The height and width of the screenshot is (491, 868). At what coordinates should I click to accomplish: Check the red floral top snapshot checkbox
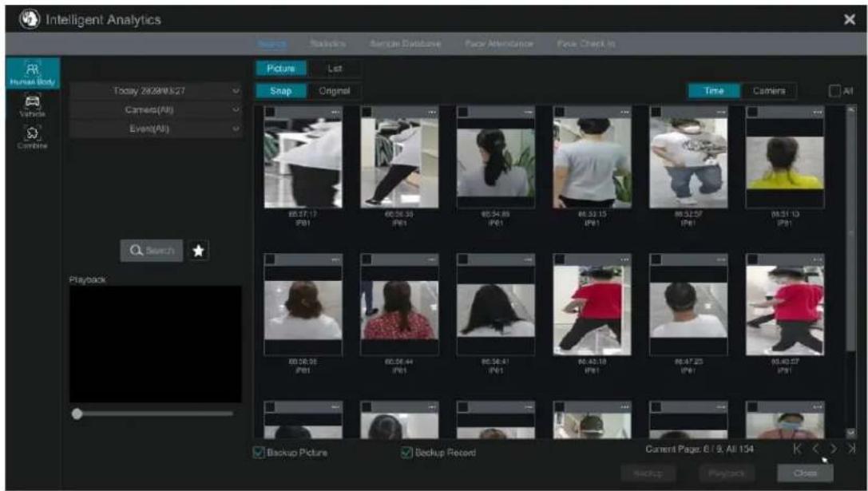coord(367,259)
